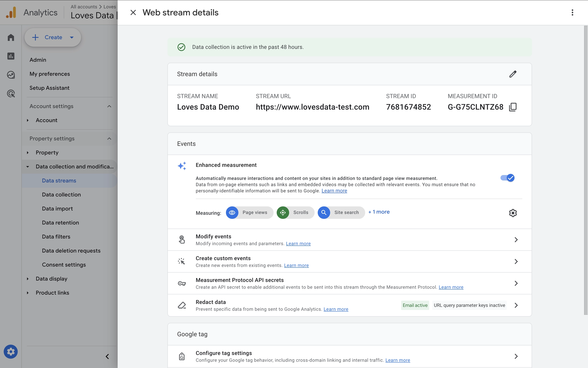This screenshot has width=588, height=368.
Task: Open Learn more link for Measurement Protocol
Action: click(x=451, y=287)
